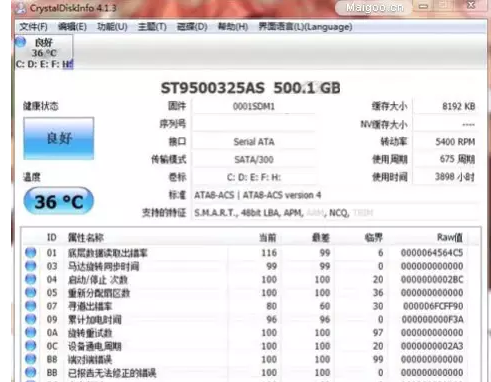Click the power on hours 3898 value
This screenshot has height=382, width=491.
click(x=455, y=177)
